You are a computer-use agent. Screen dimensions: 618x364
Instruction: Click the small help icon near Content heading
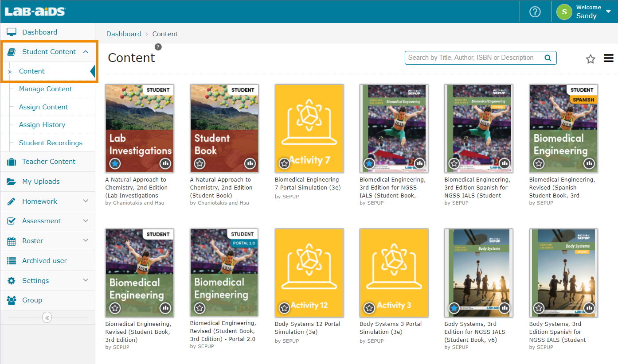point(158,47)
